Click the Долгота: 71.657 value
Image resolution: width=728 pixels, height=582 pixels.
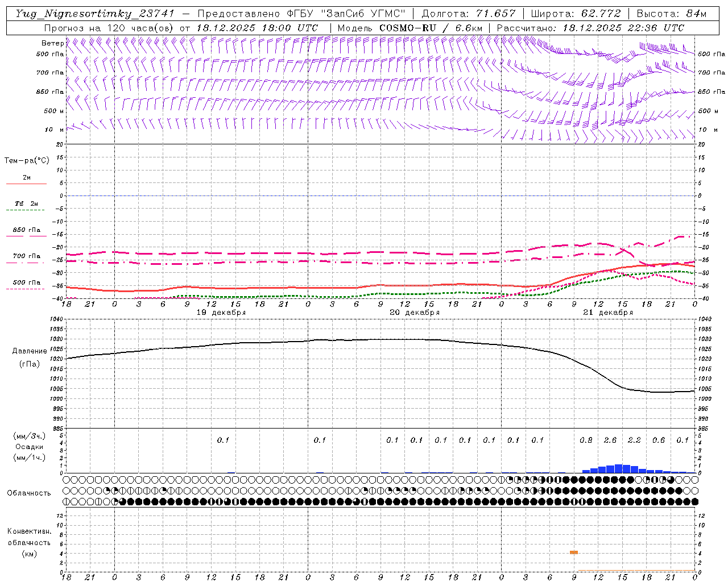point(469,14)
